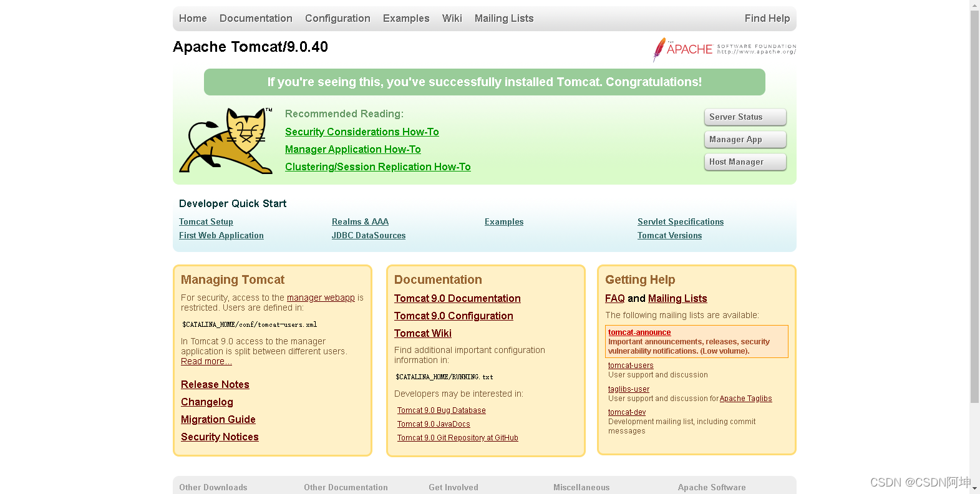Open Wiki in the top navigation bar
This screenshot has width=980, height=494.
coord(452,19)
